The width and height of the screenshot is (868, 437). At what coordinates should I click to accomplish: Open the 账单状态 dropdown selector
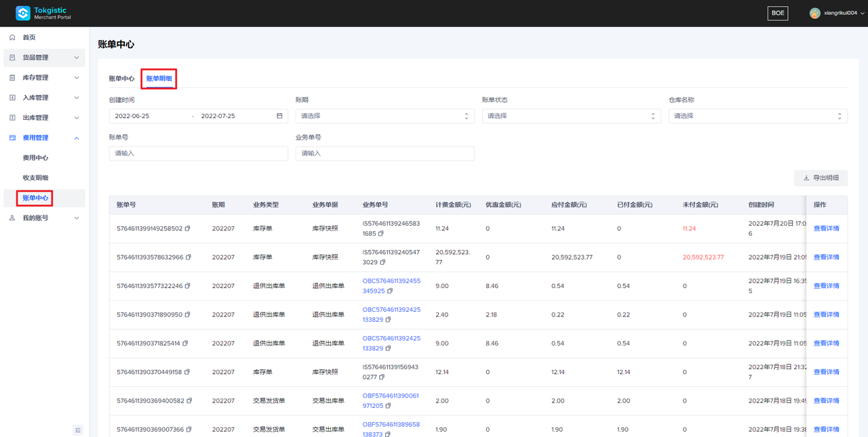click(571, 116)
